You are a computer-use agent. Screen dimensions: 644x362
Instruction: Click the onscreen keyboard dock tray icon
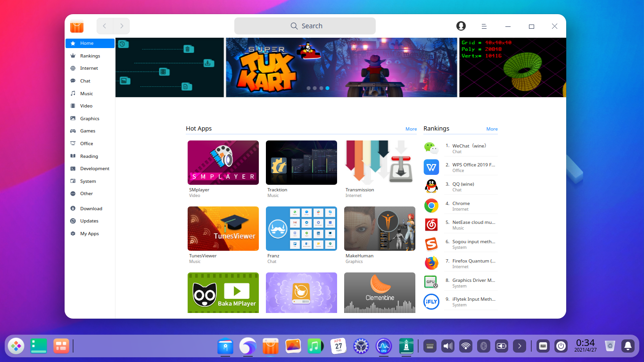pos(543,346)
